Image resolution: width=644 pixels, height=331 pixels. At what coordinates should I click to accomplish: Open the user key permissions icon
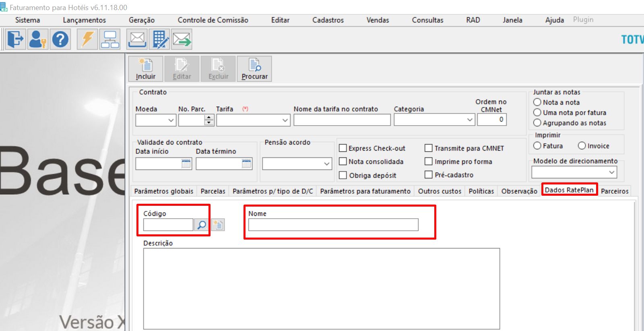pos(38,39)
